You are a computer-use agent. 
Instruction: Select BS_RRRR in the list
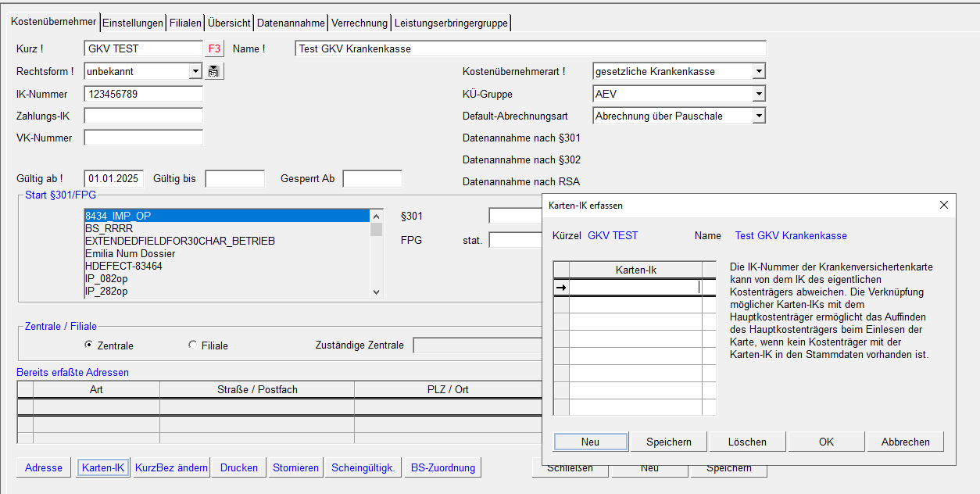[x=226, y=228]
